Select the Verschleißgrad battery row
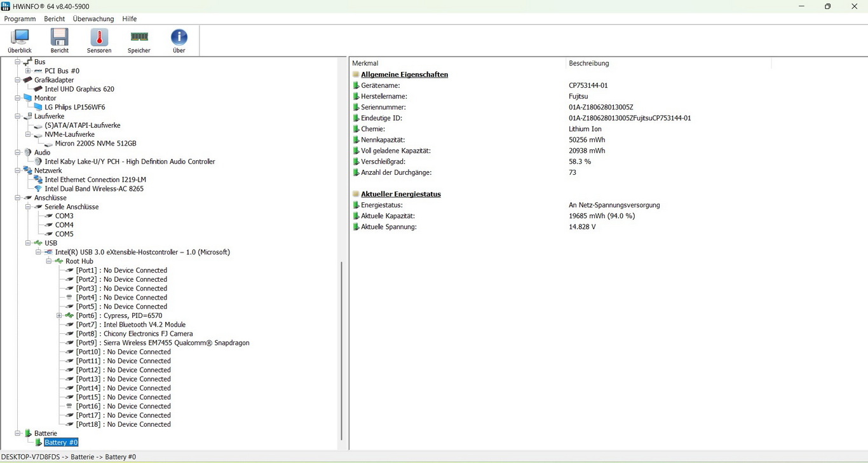 [384, 162]
